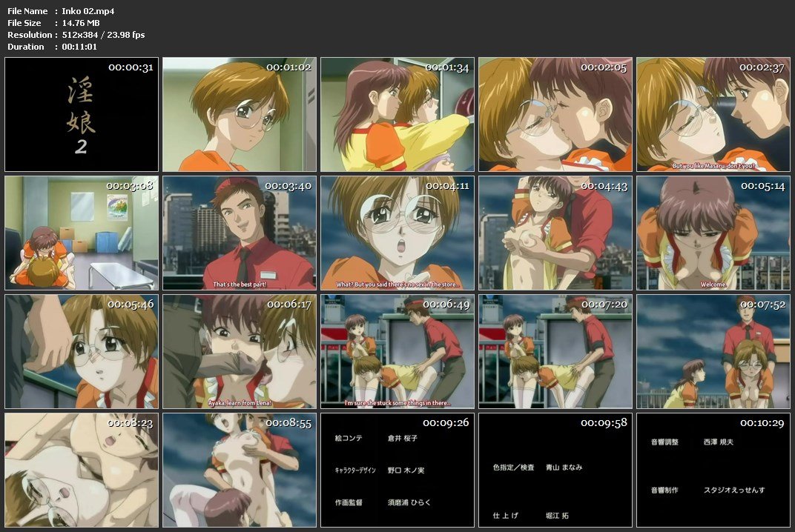795x532 pixels.
Task: Click the "File Size" label in header
Action: 24,23
